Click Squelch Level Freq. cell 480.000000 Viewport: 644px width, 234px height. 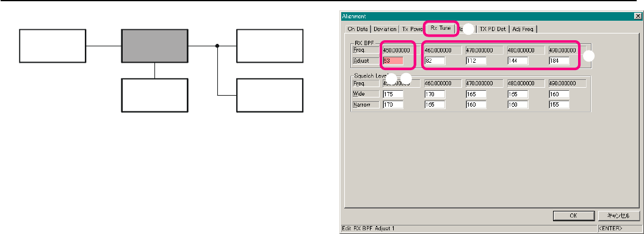click(x=526, y=83)
